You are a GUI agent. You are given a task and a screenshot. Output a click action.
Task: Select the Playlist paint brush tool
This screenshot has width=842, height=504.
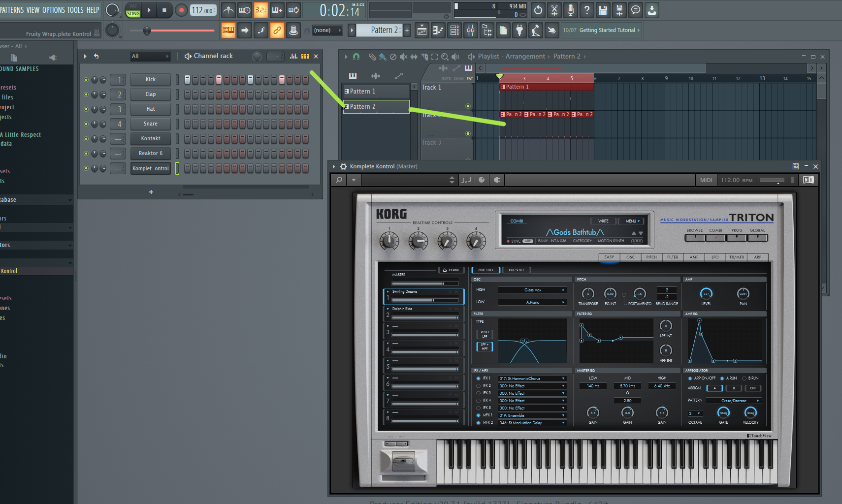[382, 57]
